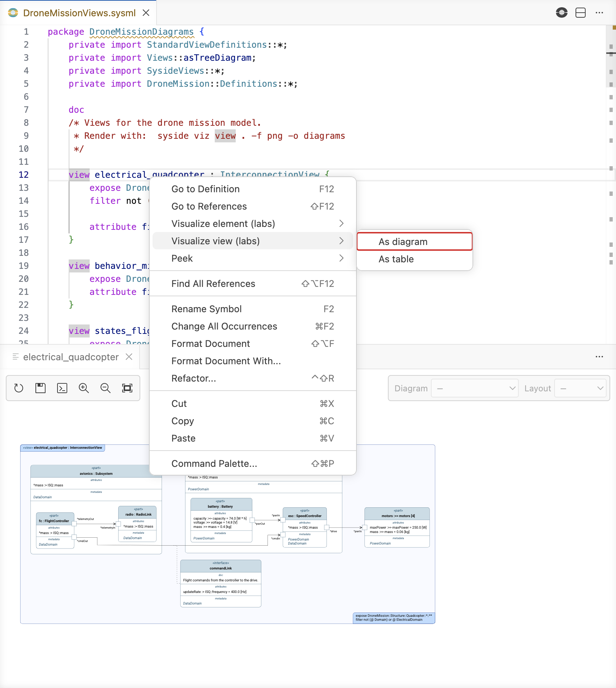Select Cut in context menu
Image resolution: width=616 pixels, height=688 pixels.
pos(253,404)
